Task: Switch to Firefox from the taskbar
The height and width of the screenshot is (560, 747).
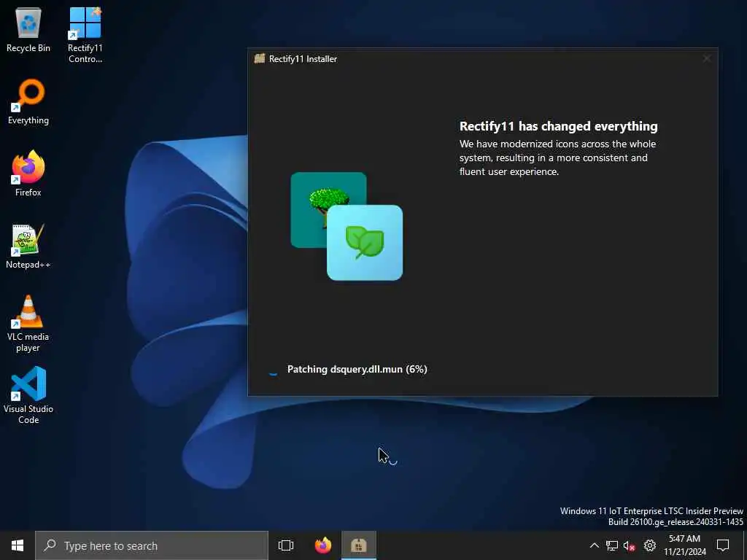Action: point(323,545)
